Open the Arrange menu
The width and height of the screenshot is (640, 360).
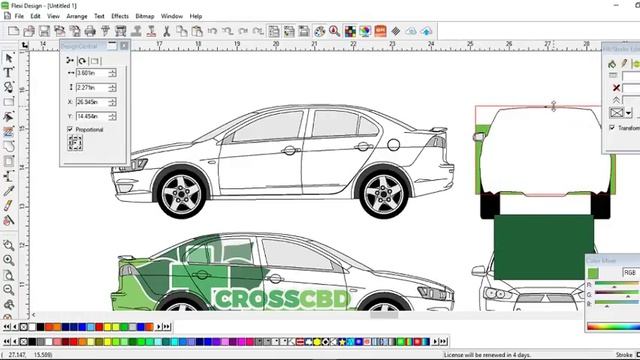tap(77, 16)
